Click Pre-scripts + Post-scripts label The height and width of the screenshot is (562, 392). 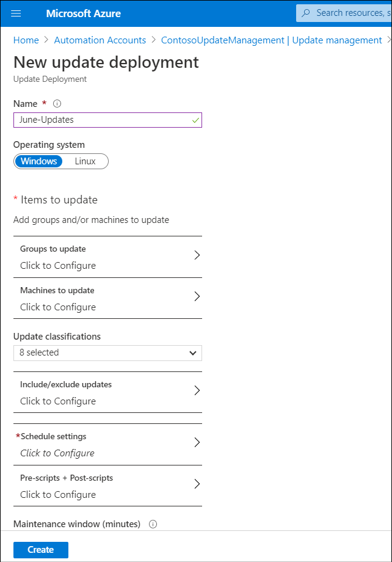67,478
